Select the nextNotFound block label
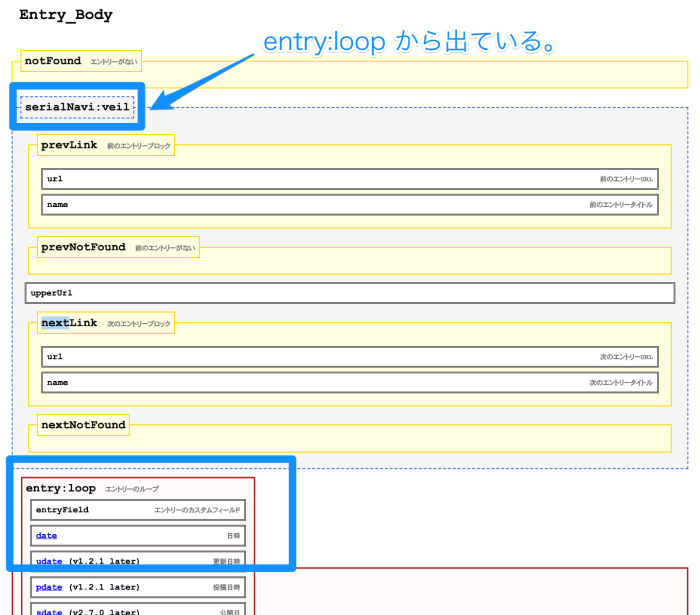Image resolution: width=700 pixels, height=615 pixels. click(83, 425)
